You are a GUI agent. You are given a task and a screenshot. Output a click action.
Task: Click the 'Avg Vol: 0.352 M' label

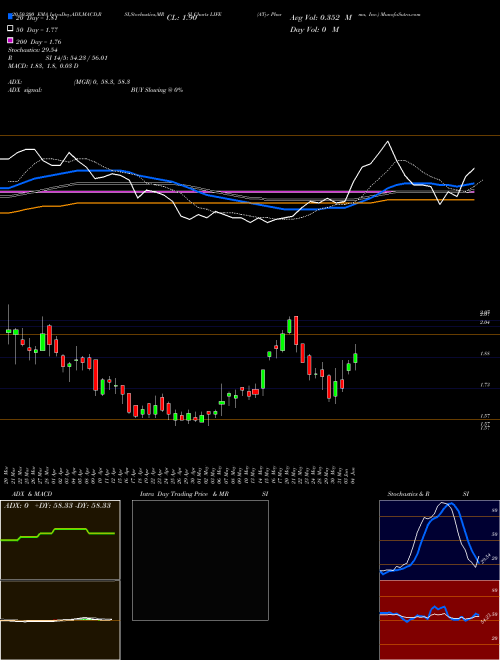[321, 18]
